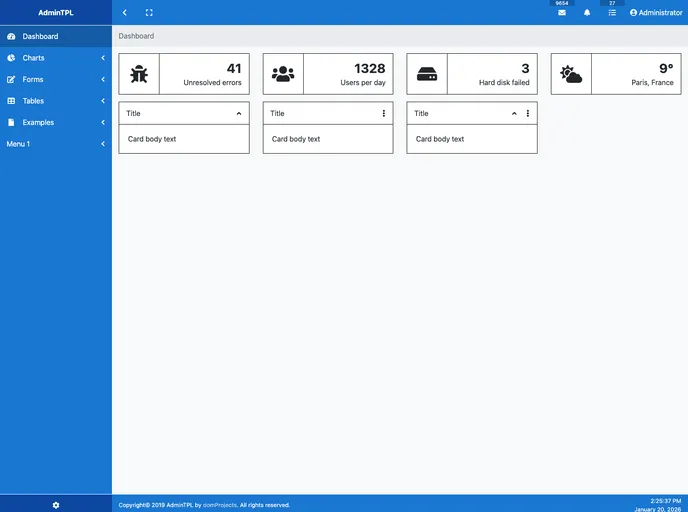Click the Charts pie icon

click(11, 58)
